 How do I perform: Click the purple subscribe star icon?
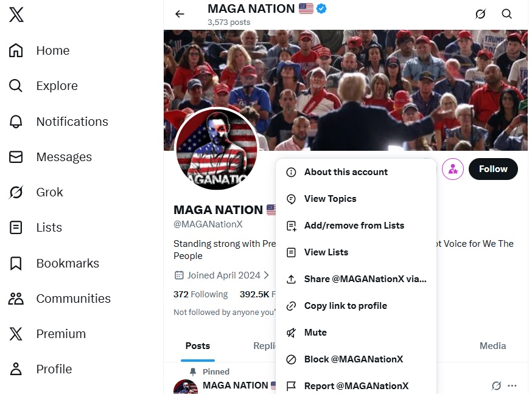pos(453,169)
